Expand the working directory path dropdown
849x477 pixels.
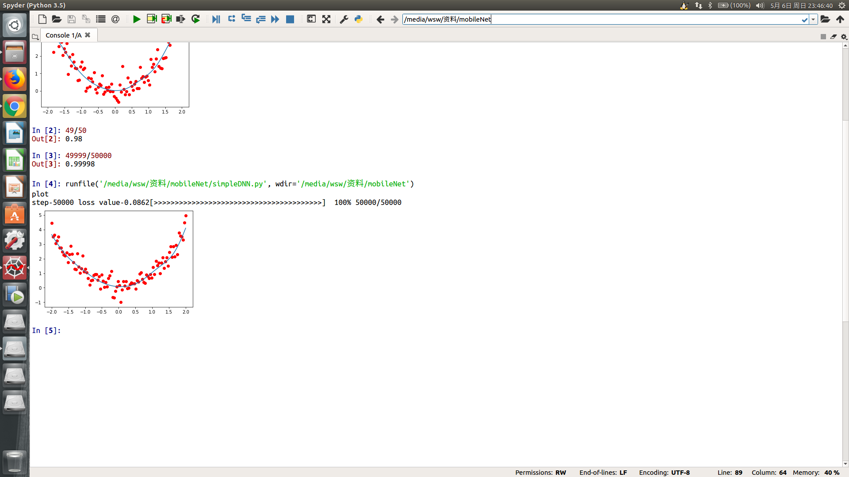pos(813,19)
